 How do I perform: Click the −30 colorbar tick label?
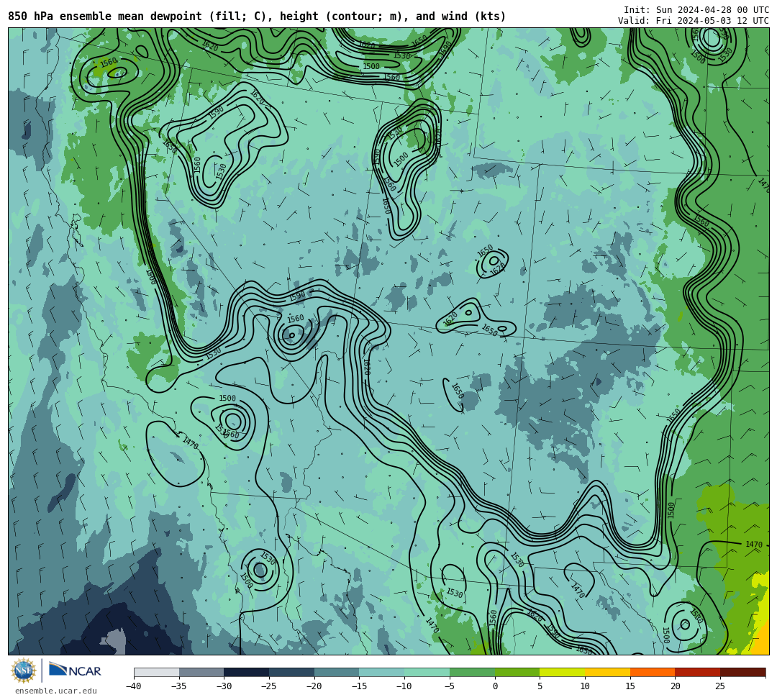(224, 686)
